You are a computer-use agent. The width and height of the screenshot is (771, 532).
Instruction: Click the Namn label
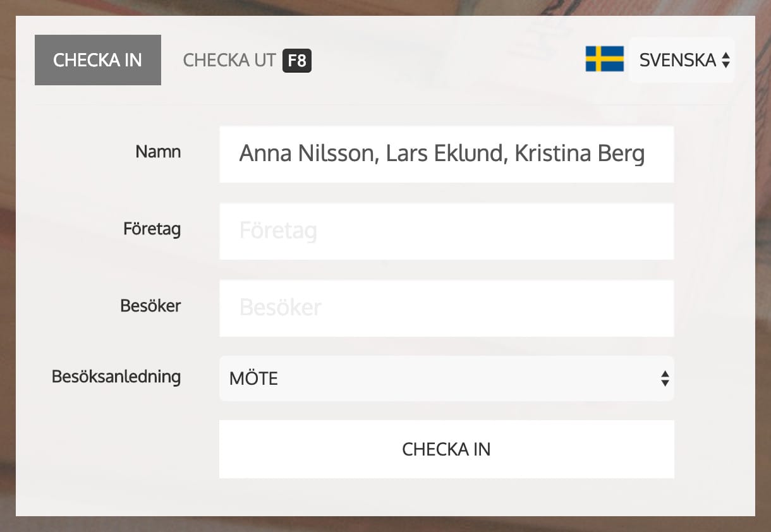158,152
